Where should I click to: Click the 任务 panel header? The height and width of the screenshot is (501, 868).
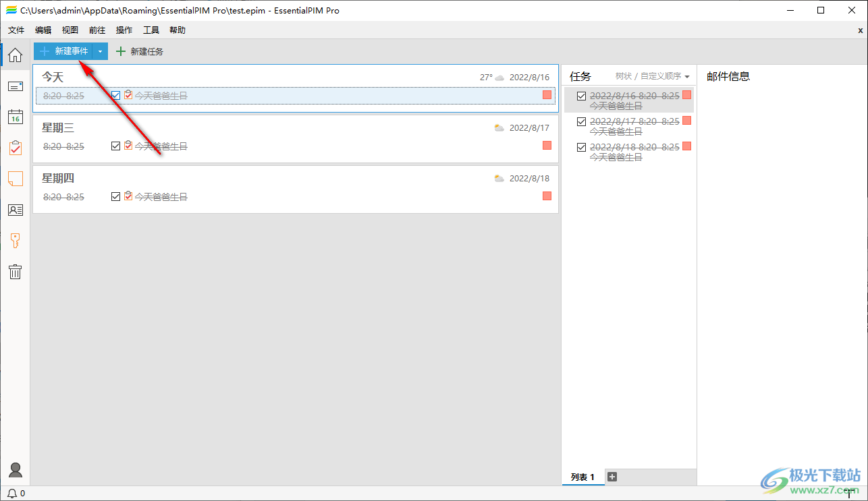click(580, 76)
